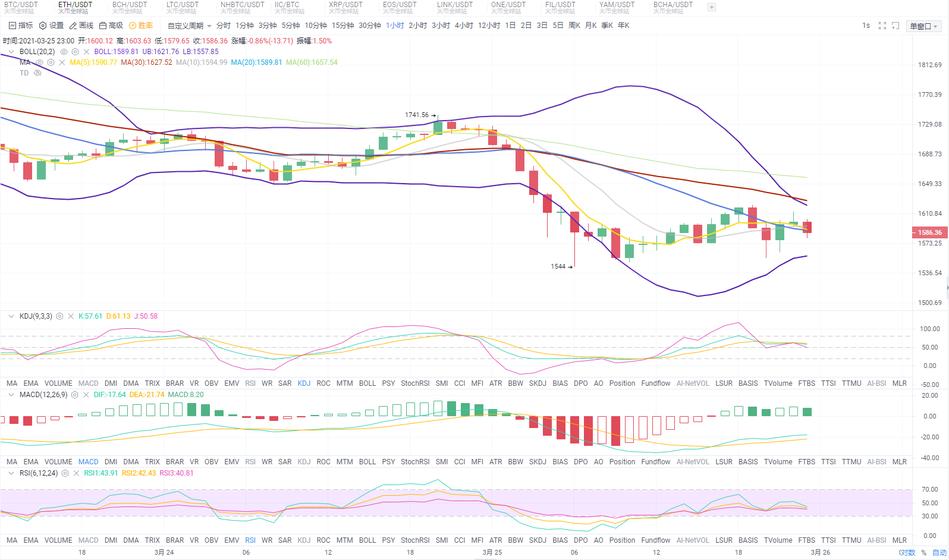Viewport: 949px width, 560px height.
Task: Toggle MA indicator visibility eye
Action: click(39, 62)
